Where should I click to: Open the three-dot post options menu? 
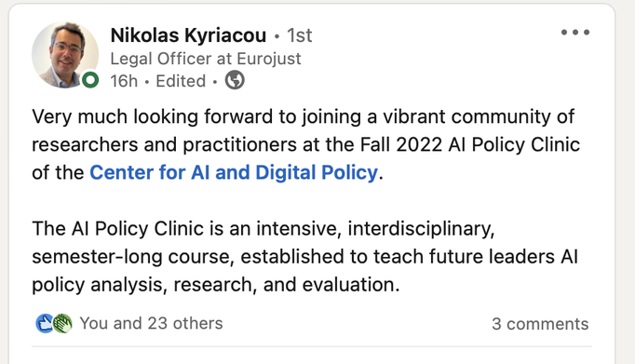pyautogui.click(x=575, y=33)
